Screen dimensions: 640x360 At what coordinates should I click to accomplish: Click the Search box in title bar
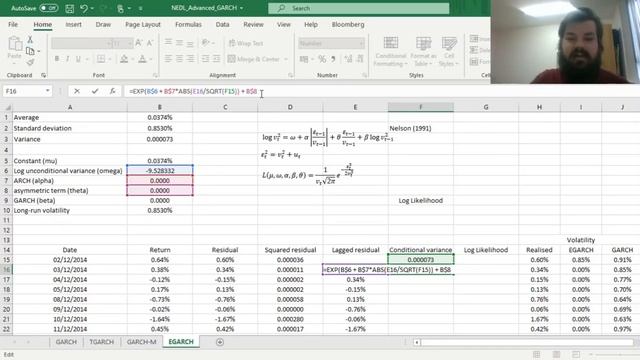point(358,8)
